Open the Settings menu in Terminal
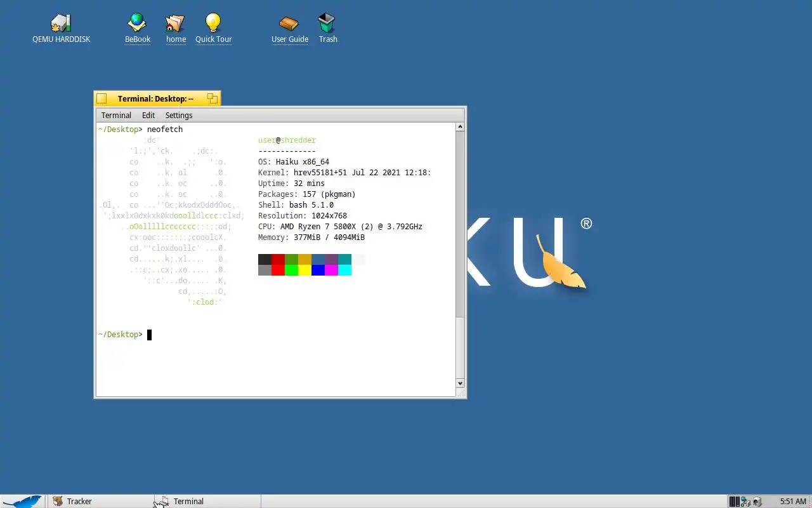This screenshot has height=508, width=812. (x=179, y=116)
